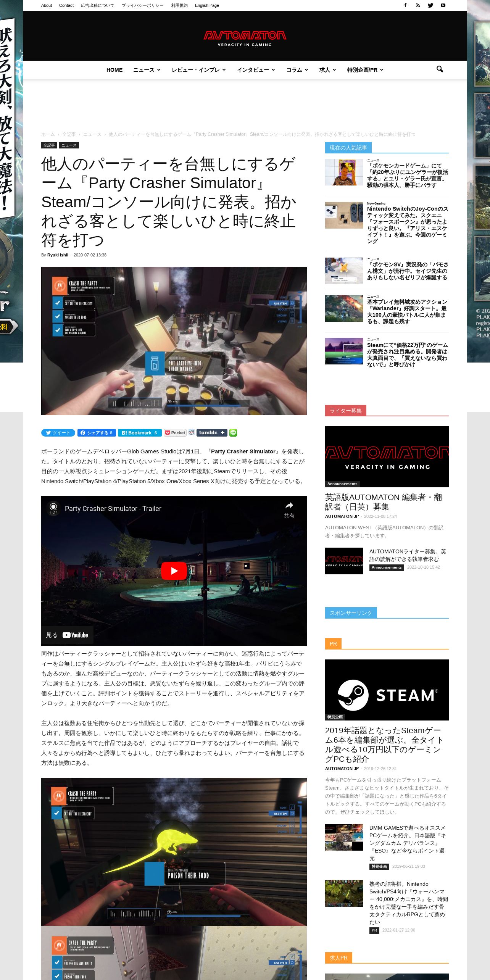This screenshot has width=490, height=980.
Task: Open author Ryuki Ishii profile
Action: pyautogui.click(x=58, y=255)
